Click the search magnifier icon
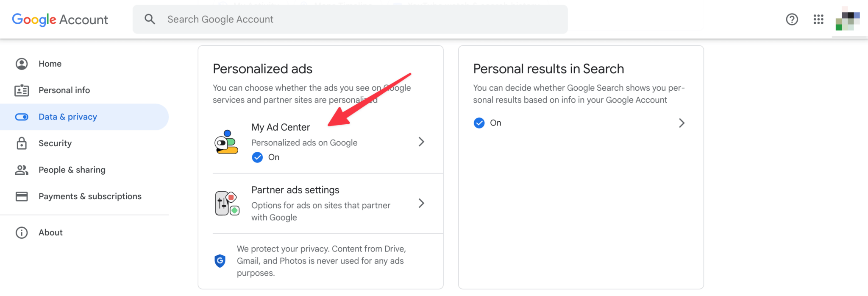 tap(150, 19)
